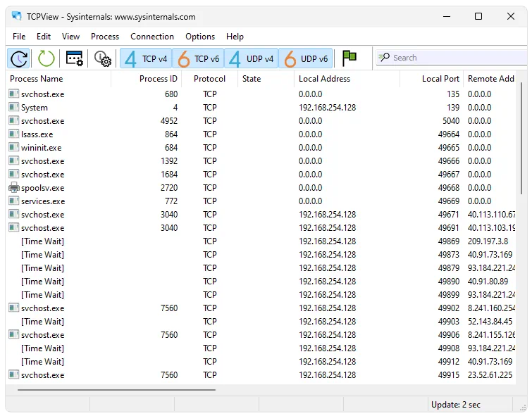Click the System process icon
Screen dimensions: 532x416
tap(13, 107)
